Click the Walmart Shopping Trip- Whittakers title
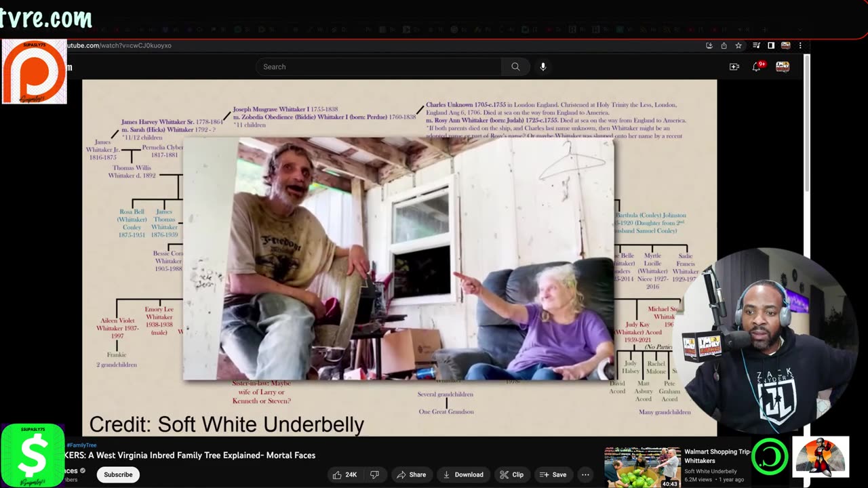This screenshot has height=488, width=868. 717,456
